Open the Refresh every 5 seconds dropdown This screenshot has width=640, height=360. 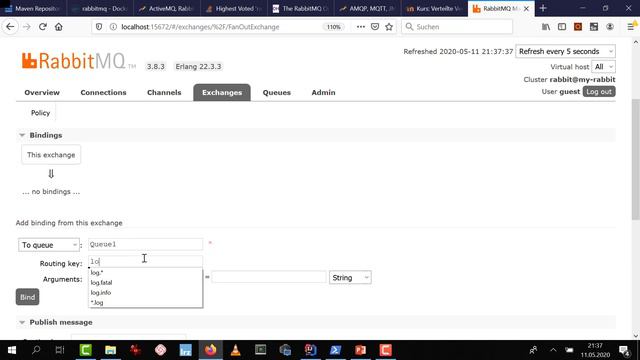[x=565, y=51]
